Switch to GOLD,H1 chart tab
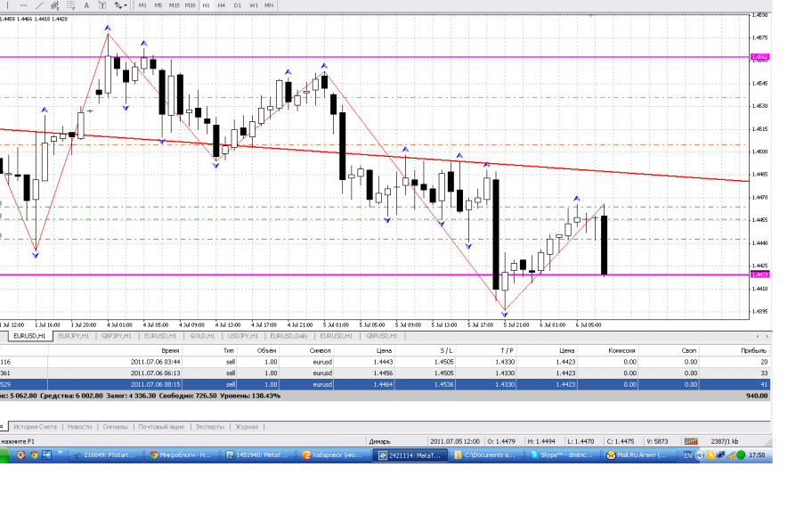 [x=203, y=336]
